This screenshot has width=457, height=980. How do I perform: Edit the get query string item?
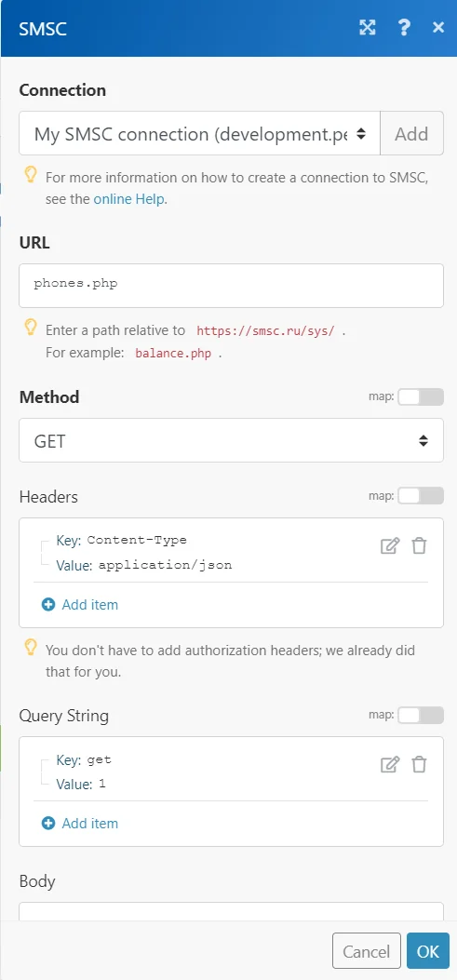389,764
